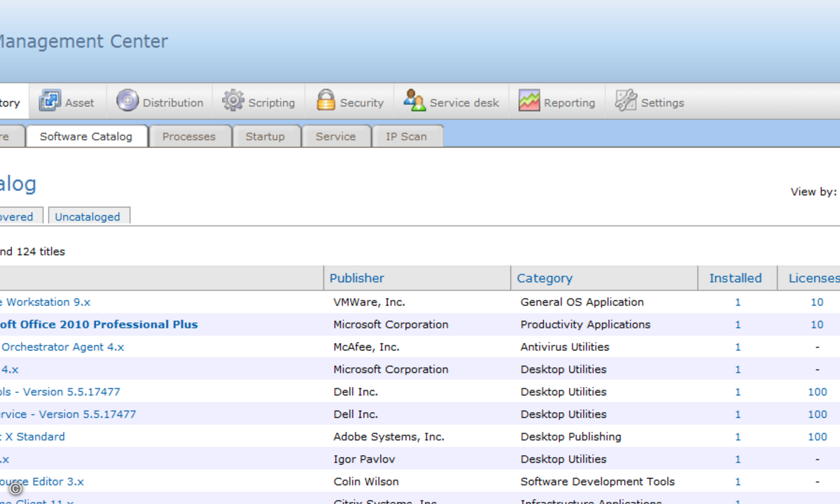The image size is (840, 504).
Task: Sort the table by Category column
Action: [x=545, y=278]
